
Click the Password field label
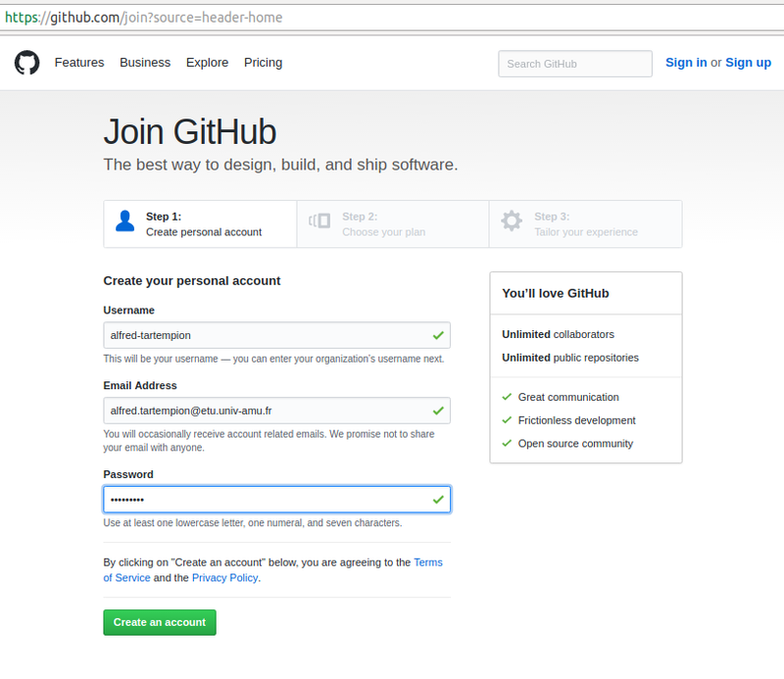[128, 474]
